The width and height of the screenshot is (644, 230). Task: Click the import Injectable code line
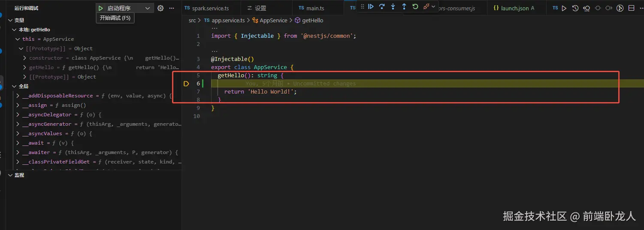coord(284,36)
